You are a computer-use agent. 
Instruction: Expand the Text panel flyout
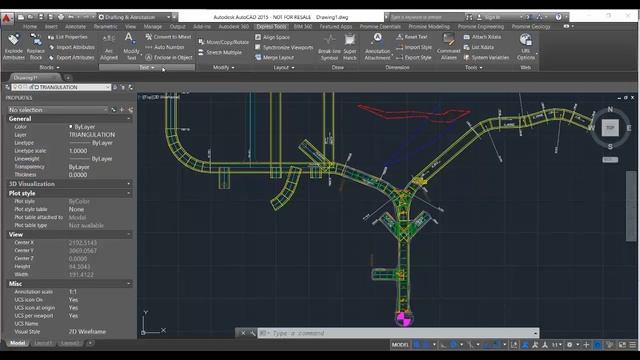point(147,67)
